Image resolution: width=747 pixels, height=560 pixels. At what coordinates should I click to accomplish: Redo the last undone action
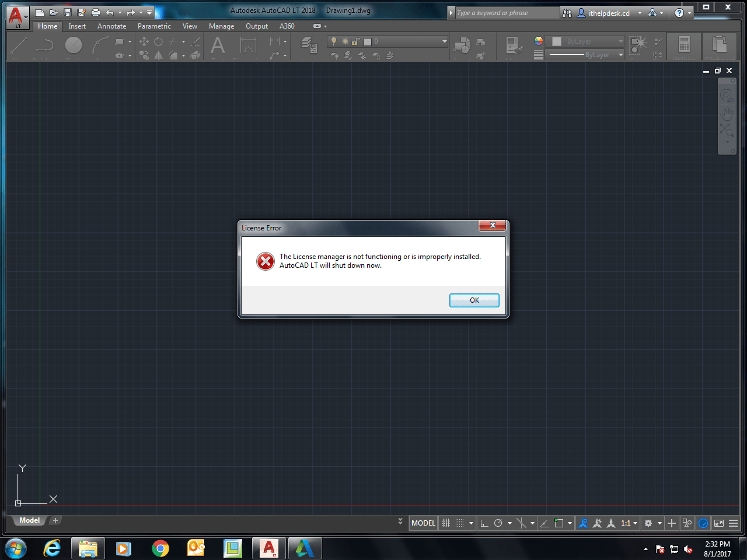[131, 12]
